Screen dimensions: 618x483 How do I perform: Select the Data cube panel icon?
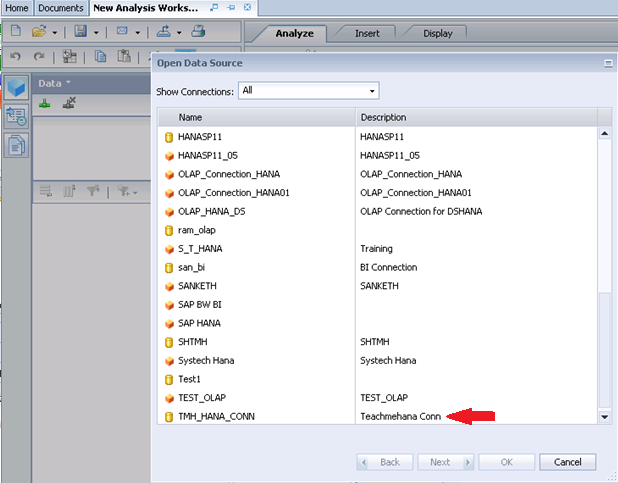[x=16, y=87]
